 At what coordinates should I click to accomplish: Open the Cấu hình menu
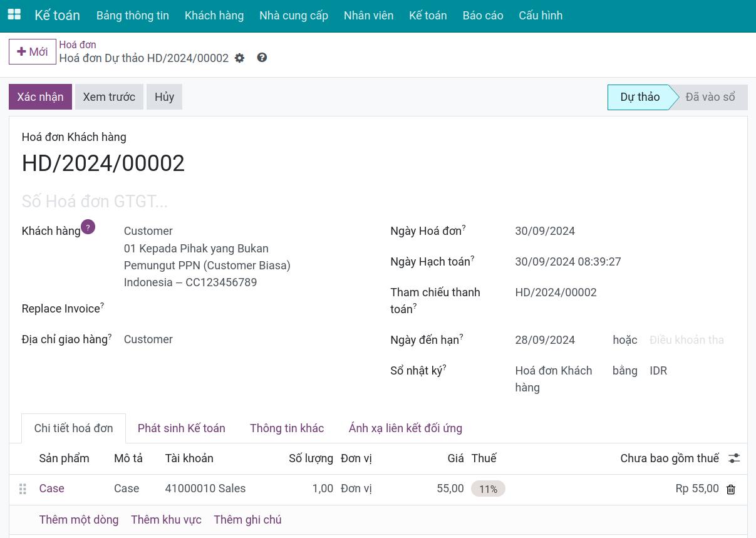[x=541, y=16]
